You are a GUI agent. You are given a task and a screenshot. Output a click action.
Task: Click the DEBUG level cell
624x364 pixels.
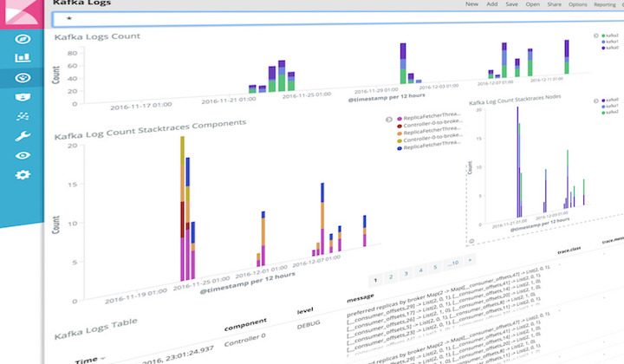(x=309, y=325)
